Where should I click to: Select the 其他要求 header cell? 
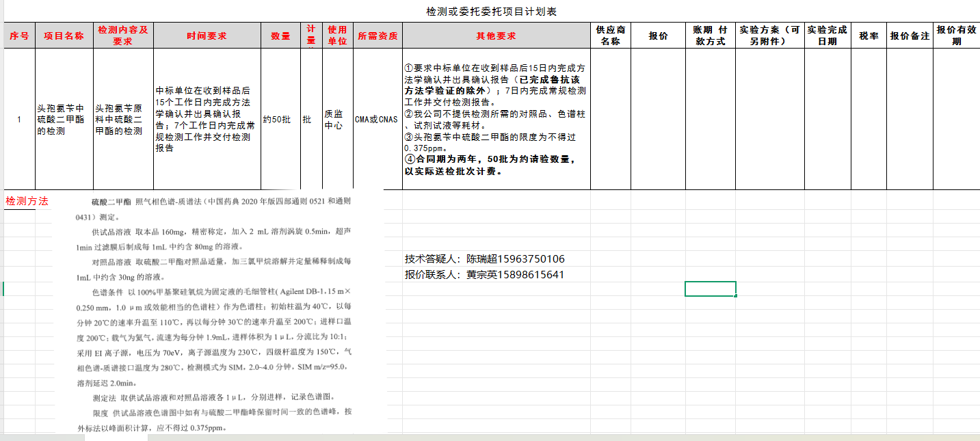click(496, 36)
